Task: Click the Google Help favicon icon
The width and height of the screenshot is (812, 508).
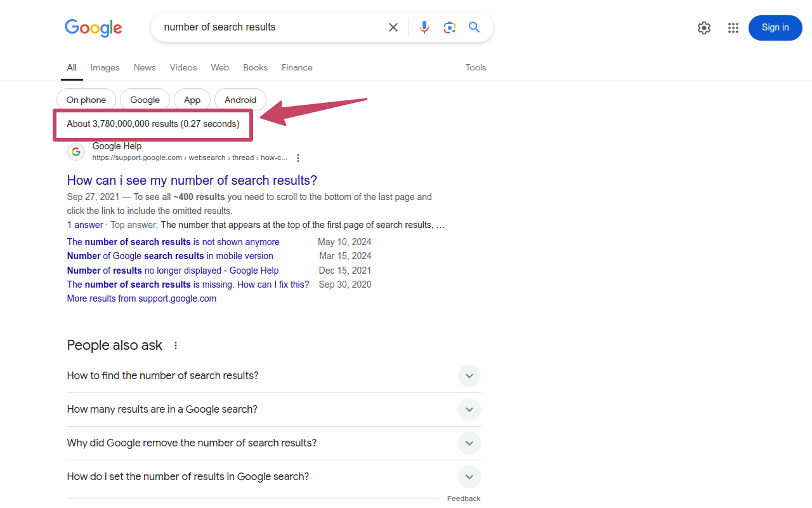Action: (x=76, y=152)
